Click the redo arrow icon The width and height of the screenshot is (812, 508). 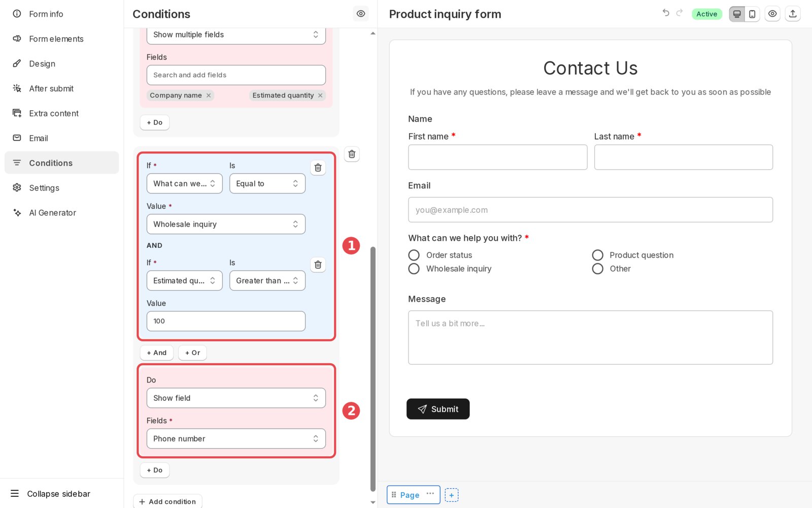point(680,13)
